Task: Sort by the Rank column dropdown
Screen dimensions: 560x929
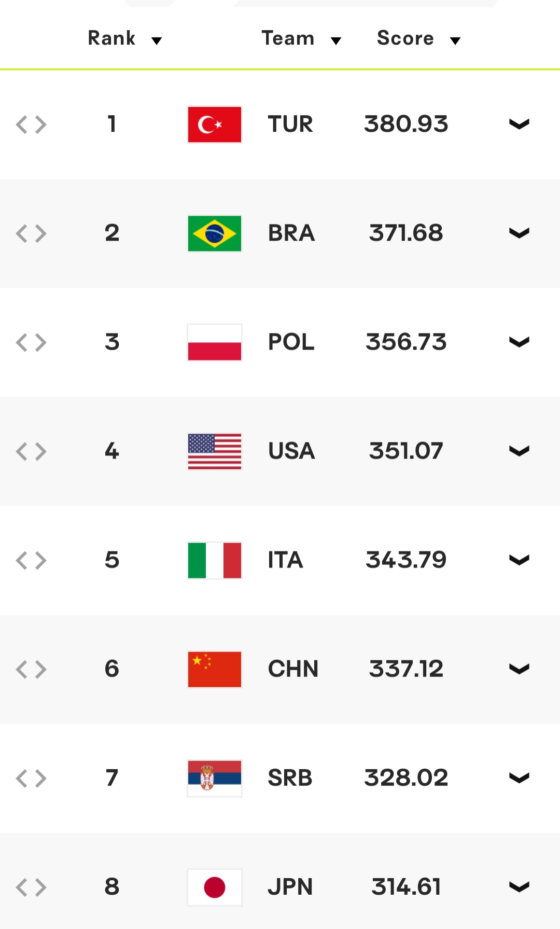Action: 156,40
